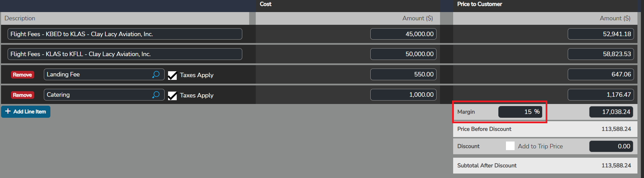Remove the Landing Fee line item
This screenshot has height=178, width=644.
[x=22, y=75]
